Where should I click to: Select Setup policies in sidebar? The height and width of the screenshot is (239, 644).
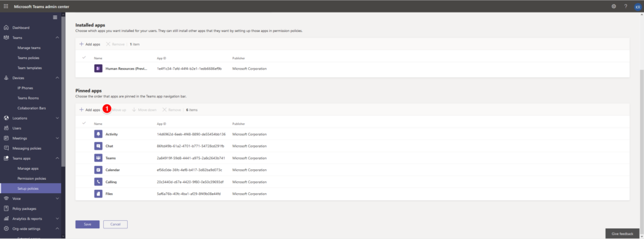tap(30, 189)
